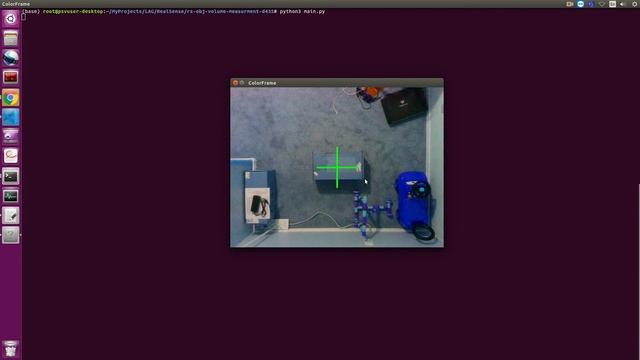Switch to the Terminal dock icon
Screen dimensions: 640x360
[11, 176]
